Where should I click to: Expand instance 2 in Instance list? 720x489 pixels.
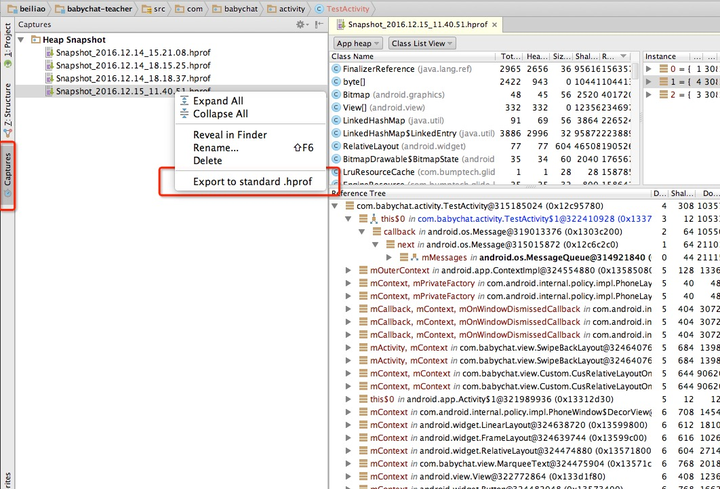648,95
